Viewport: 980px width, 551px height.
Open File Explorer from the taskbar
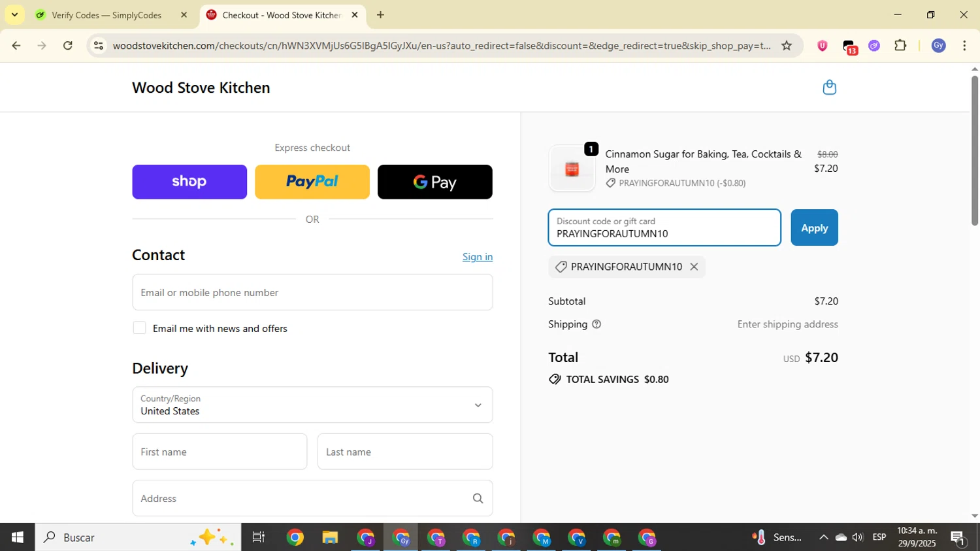click(x=330, y=537)
